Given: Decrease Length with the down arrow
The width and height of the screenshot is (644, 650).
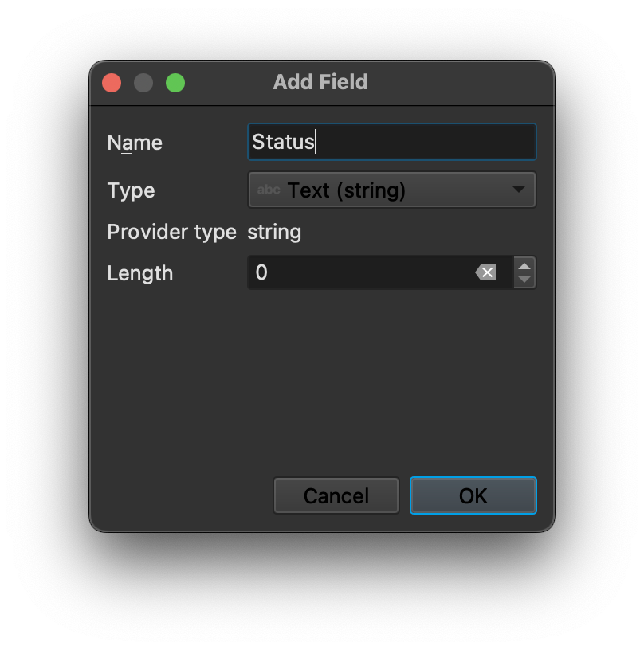Looking at the screenshot, I should (x=524, y=280).
